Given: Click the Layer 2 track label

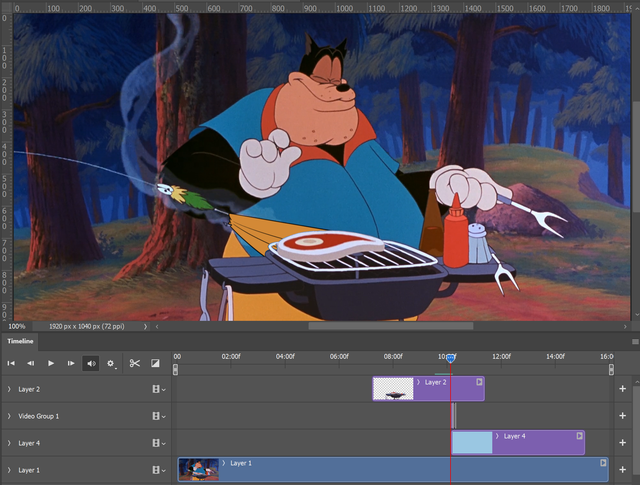Looking at the screenshot, I should 29,389.
